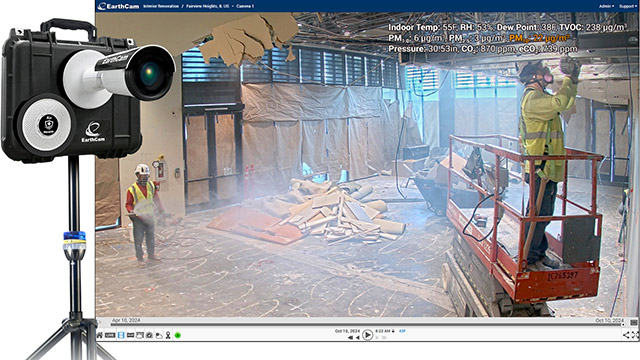Go to the home icon in bottom toolbar
This screenshot has width=640, height=360.
[100, 335]
